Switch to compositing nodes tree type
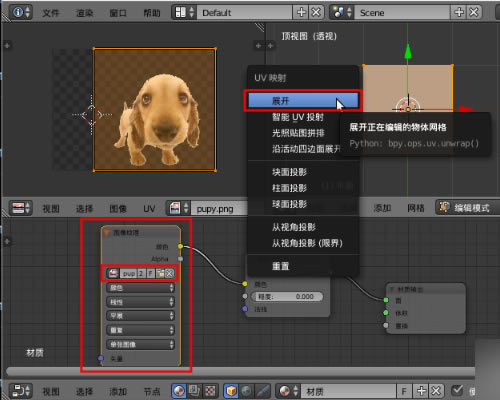Screen dimensions: 500x400 coord(194,391)
